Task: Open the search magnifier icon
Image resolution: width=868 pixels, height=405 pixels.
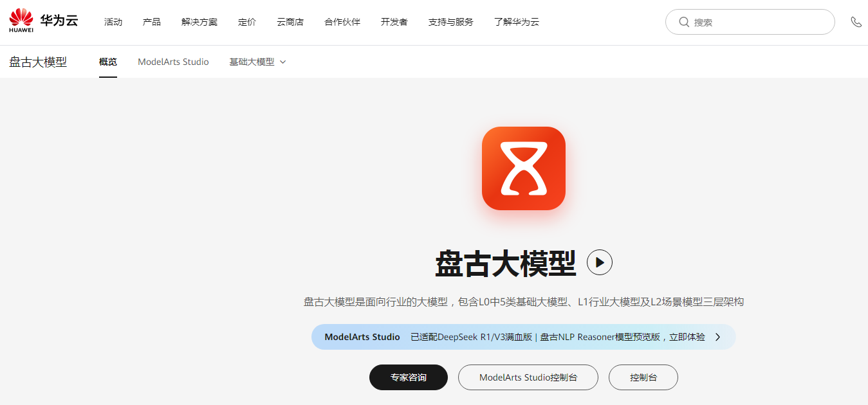Action: coord(684,21)
